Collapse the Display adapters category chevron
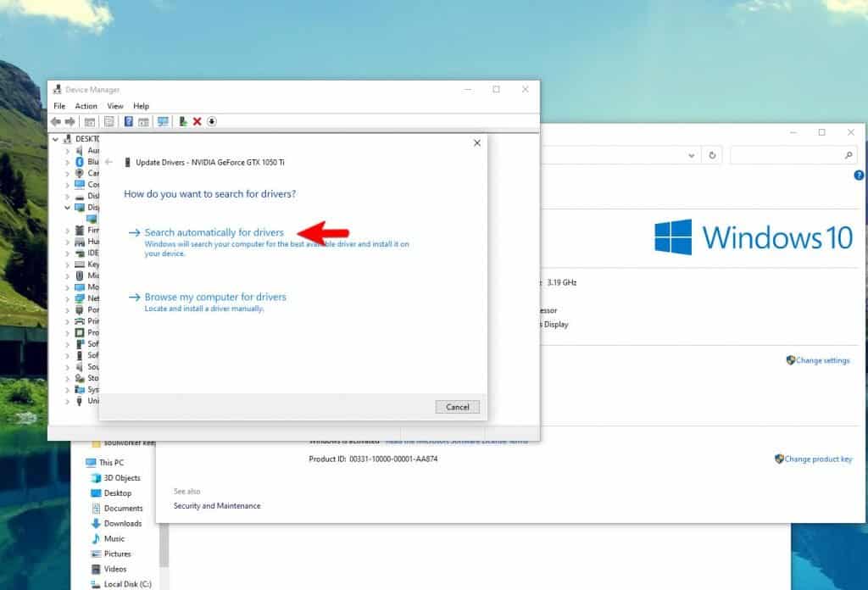 click(67, 208)
